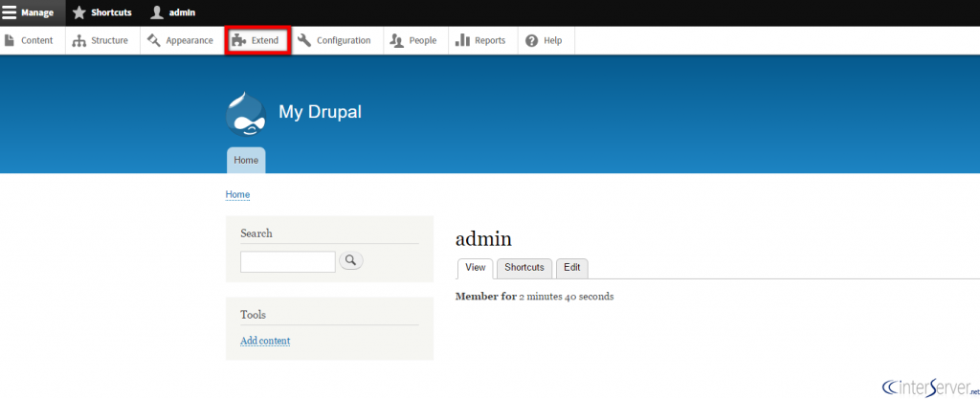Switch to the Edit tab

[572, 268]
